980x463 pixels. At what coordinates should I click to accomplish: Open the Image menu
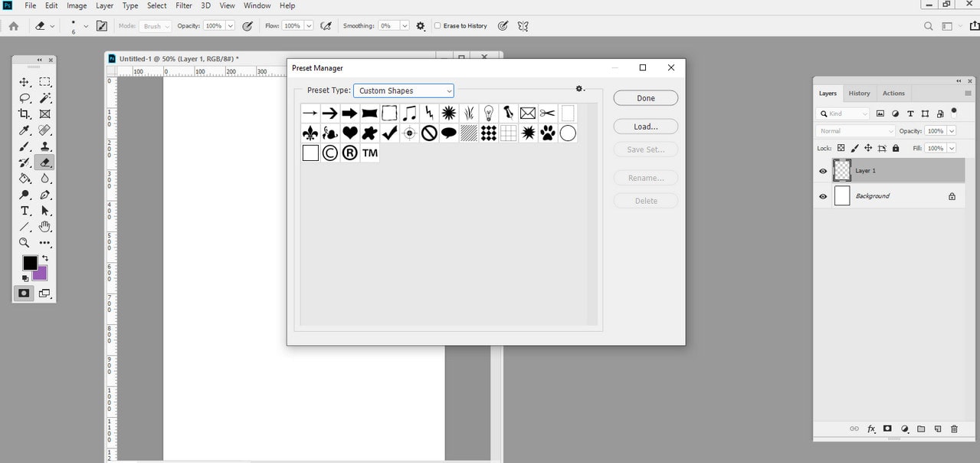point(77,5)
